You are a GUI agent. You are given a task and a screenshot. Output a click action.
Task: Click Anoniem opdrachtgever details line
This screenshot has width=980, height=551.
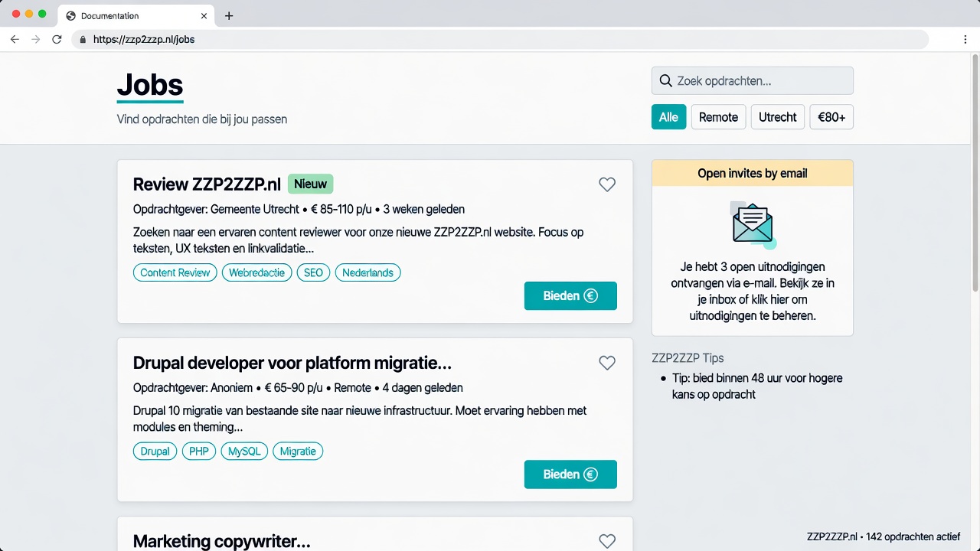(298, 388)
